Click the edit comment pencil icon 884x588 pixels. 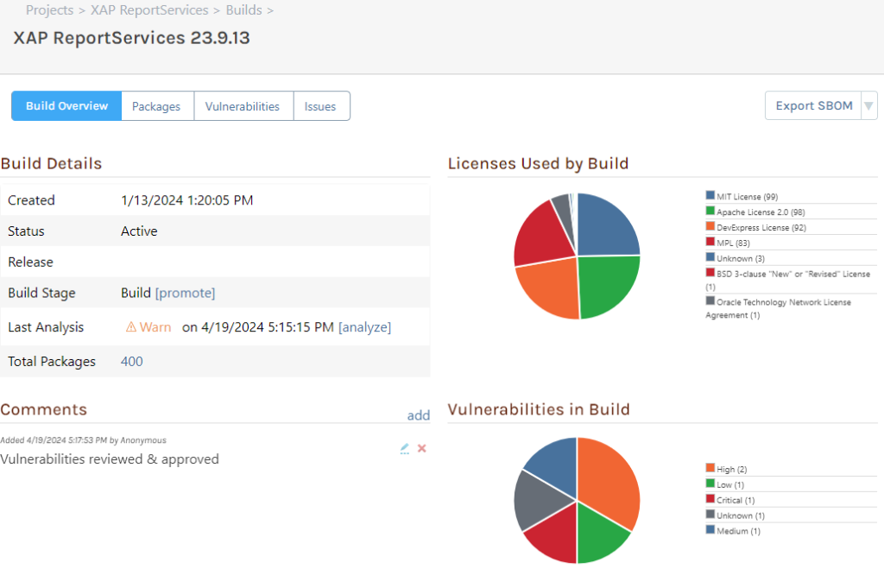tap(405, 448)
